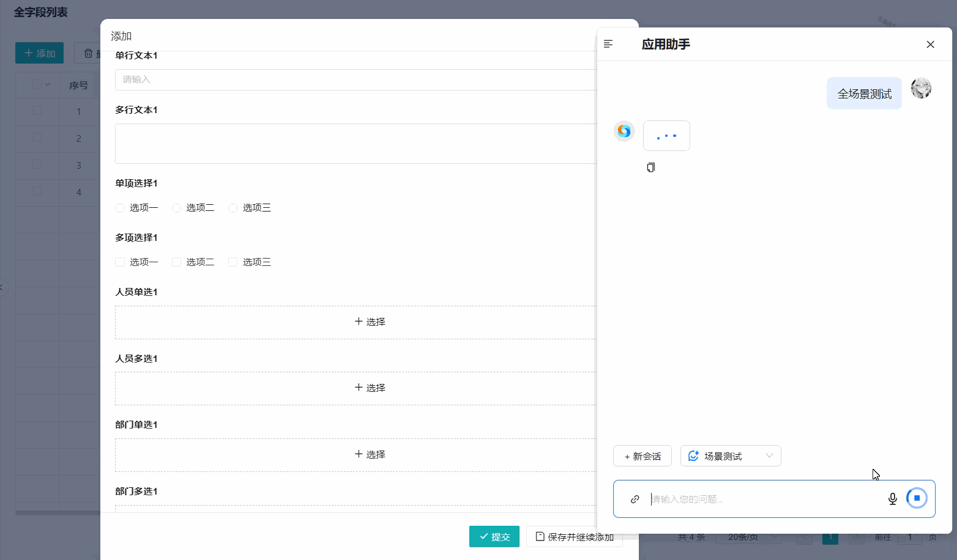Check the 选项三 checkbox under 多项选择1
Viewport: 957px width, 560px height.
click(233, 262)
